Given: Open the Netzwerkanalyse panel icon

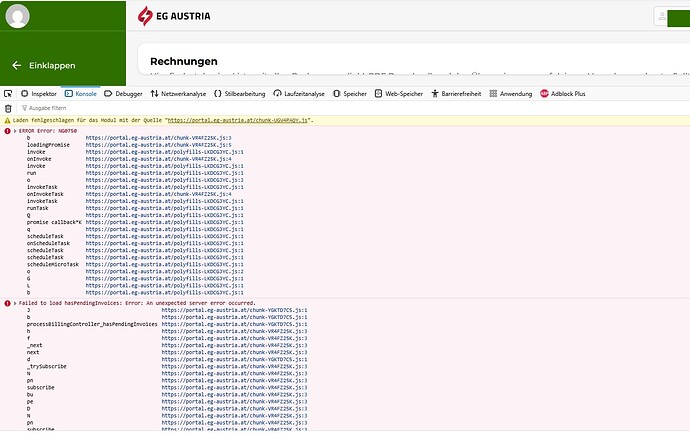Looking at the screenshot, I should (x=154, y=94).
